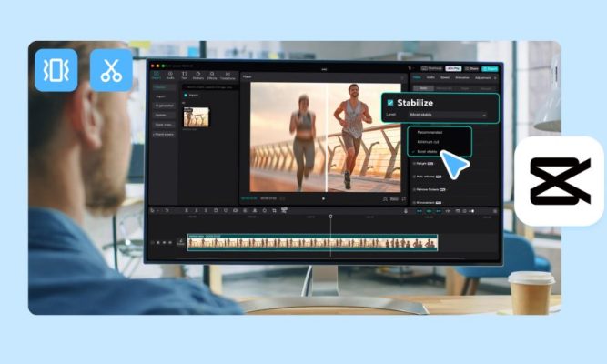Select the imported media thumbnail
607x364 pixels.
click(196, 116)
